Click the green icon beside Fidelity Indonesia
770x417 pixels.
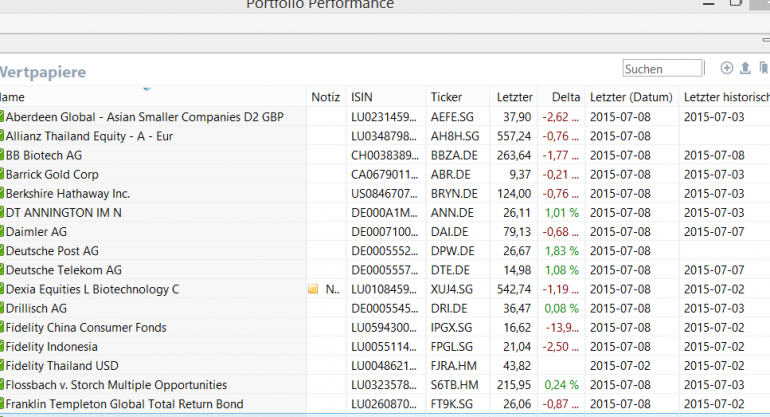pyautogui.click(x=3, y=346)
